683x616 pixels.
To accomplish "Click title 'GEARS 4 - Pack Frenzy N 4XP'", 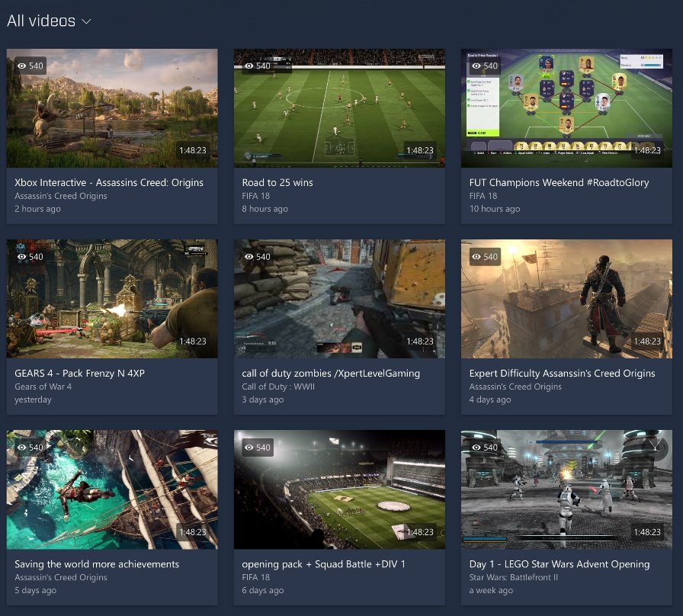I will click(x=80, y=374).
